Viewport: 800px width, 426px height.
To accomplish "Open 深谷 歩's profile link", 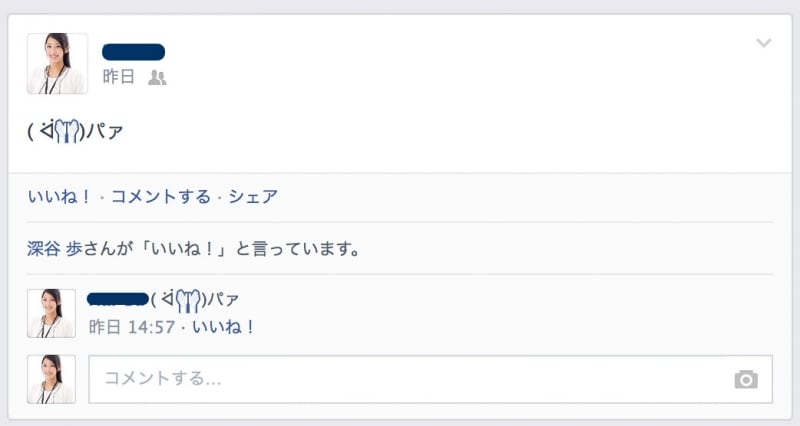I will click(55, 249).
